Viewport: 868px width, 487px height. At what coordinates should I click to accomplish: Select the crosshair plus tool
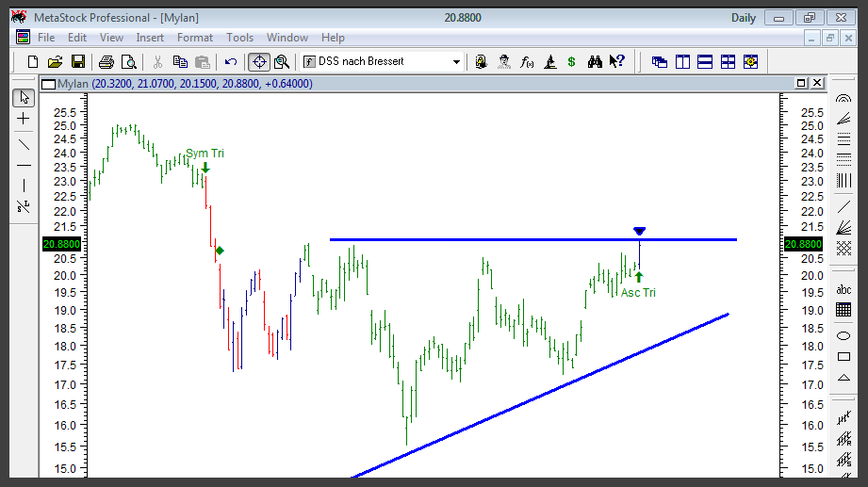click(24, 119)
